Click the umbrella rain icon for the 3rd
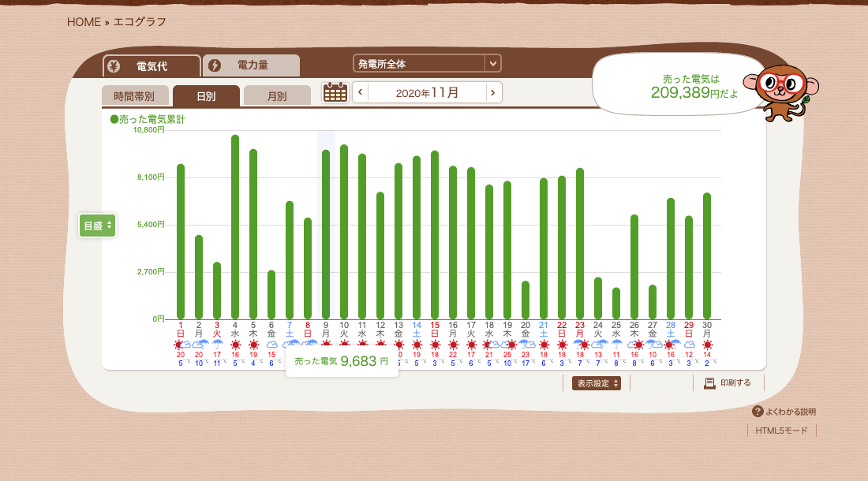This screenshot has height=481, width=868. tap(217, 345)
